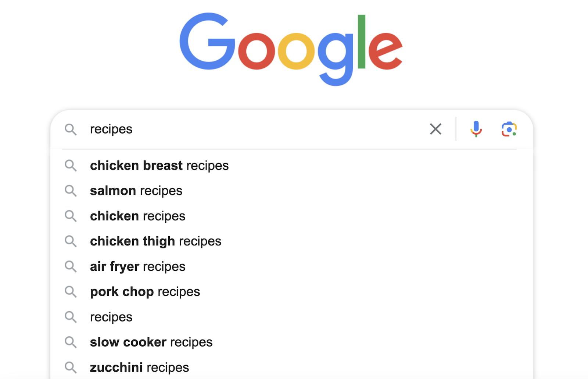Choose slow cooker recipes suggestion

point(151,342)
